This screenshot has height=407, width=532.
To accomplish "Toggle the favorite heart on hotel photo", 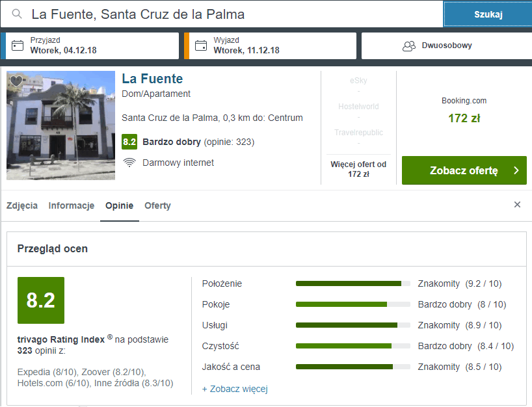I will click(x=16, y=81).
